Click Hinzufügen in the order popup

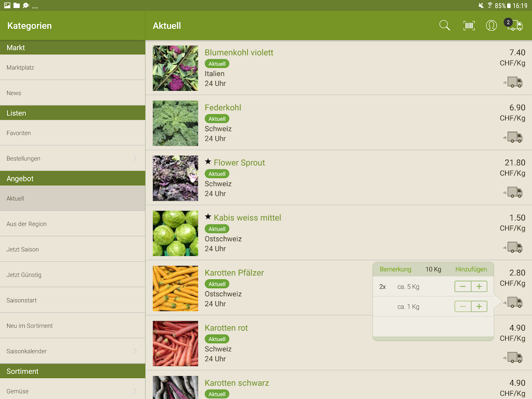click(471, 269)
